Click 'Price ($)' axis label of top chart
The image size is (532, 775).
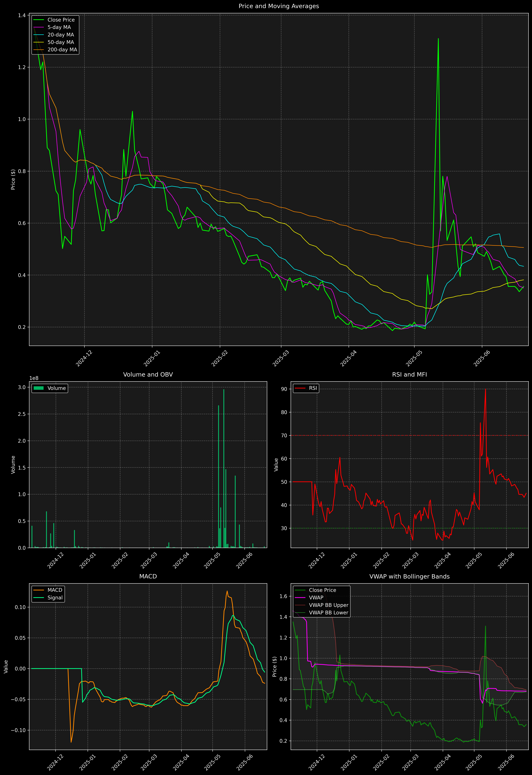point(13,179)
